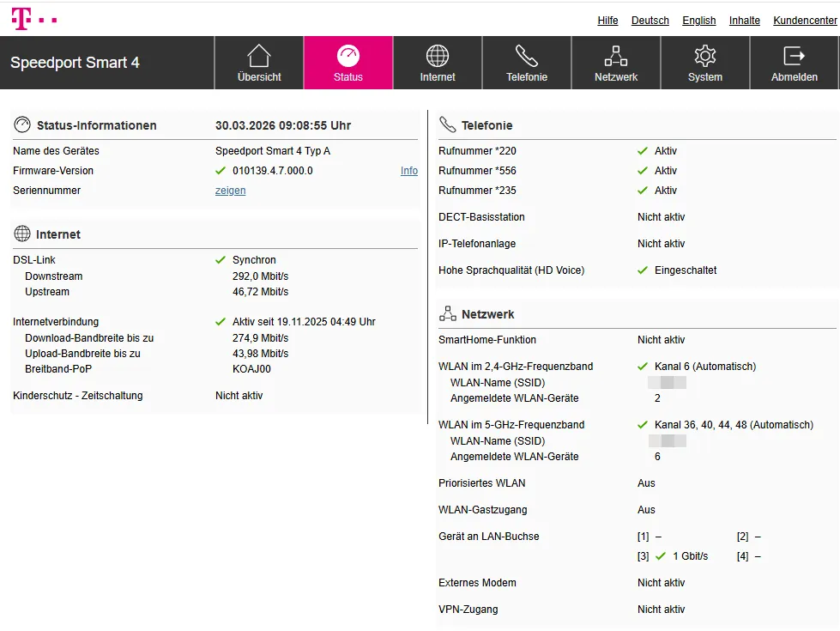
Task: Click the green checkmark beside Firmware-Version
Action: [220, 170]
